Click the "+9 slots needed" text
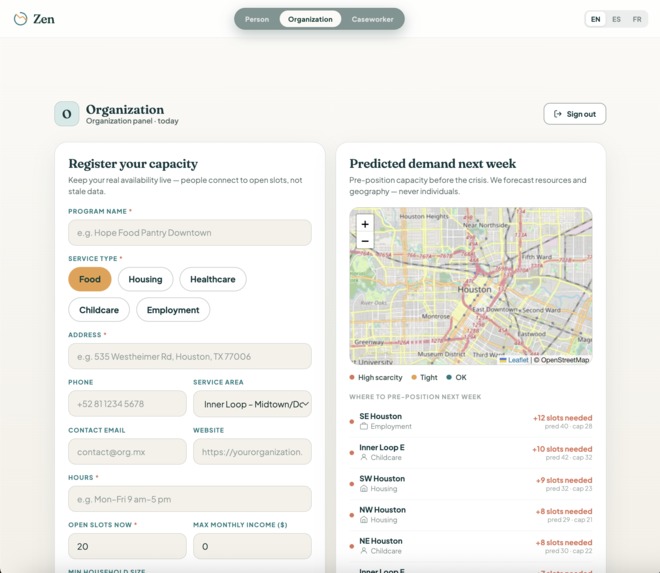 coord(564,480)
